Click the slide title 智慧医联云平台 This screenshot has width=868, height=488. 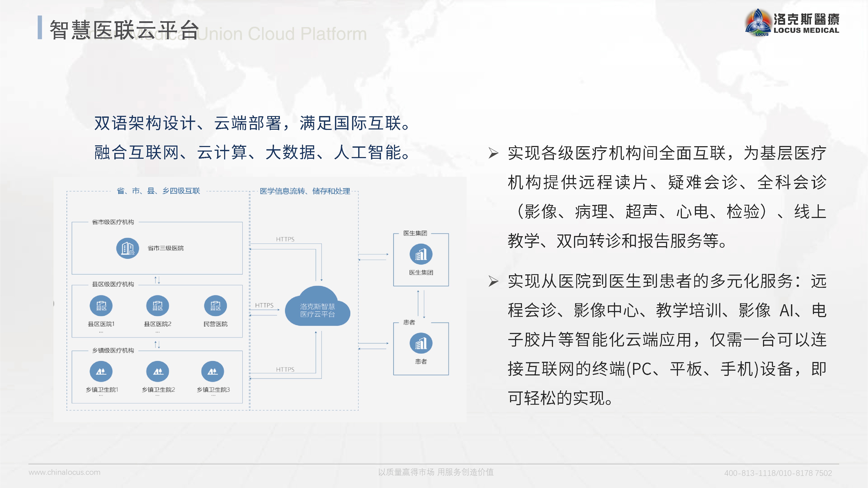124,30
